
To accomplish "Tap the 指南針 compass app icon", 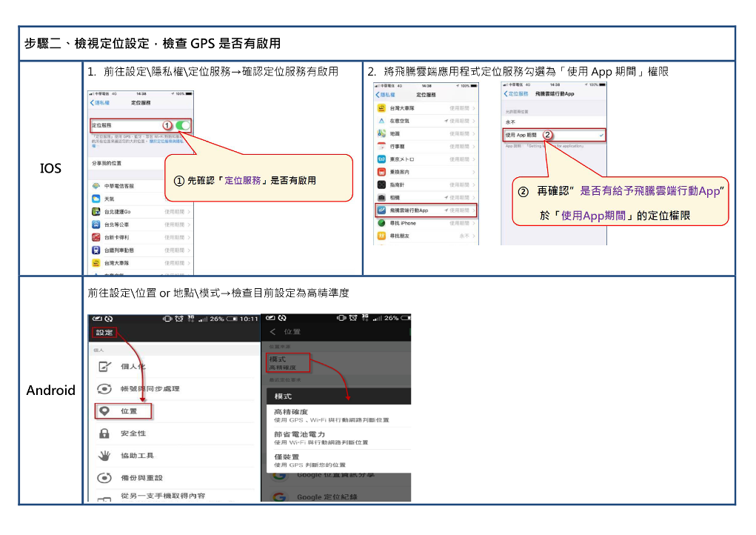I will (x=381, y=185).
